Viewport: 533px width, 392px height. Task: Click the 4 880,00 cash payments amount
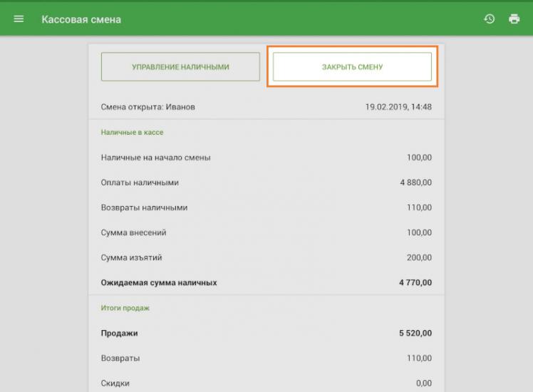click(x=415, y=182)
